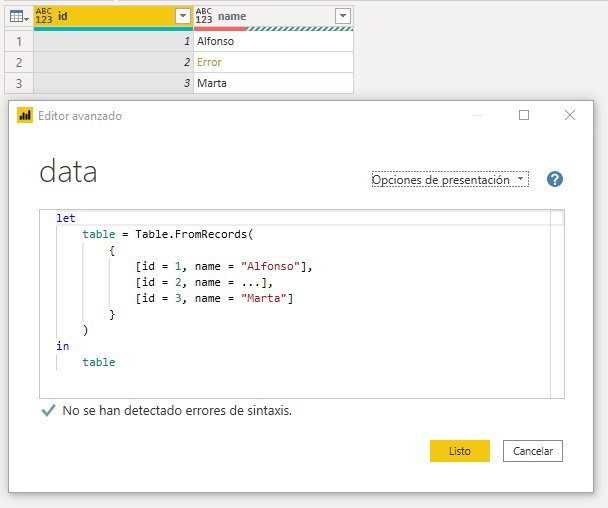
Task: Click the "Marta" string in code
Action: [x=264, y=298]
